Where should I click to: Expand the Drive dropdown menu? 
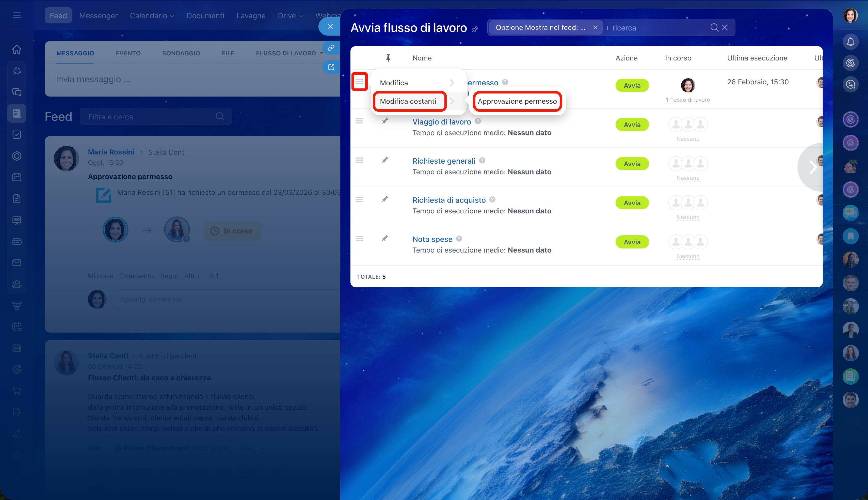[x=290, y=15]
